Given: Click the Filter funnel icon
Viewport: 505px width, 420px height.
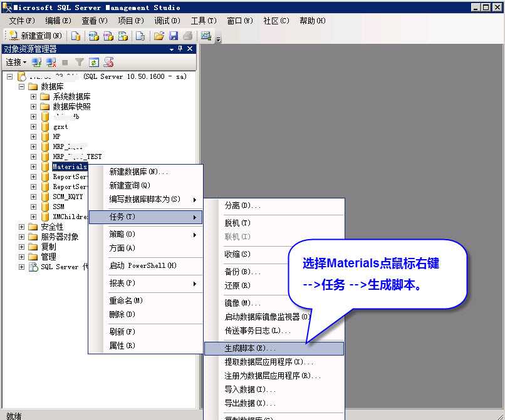Looking at the screenshot, I should (79, 62).
